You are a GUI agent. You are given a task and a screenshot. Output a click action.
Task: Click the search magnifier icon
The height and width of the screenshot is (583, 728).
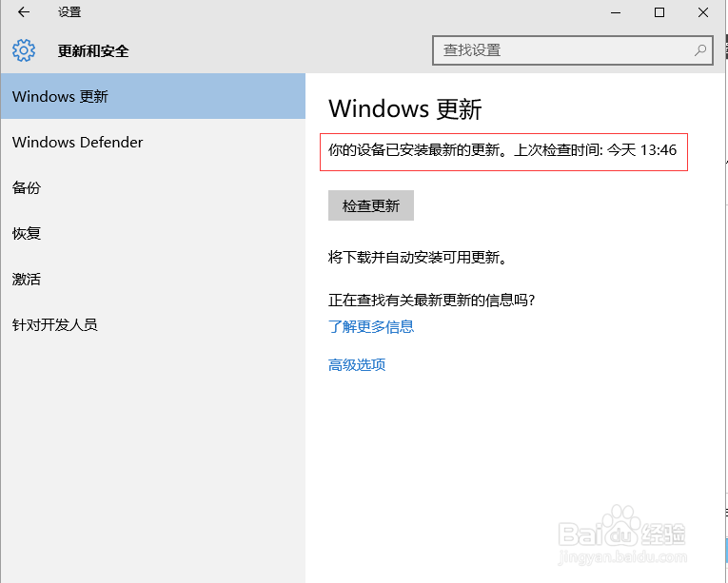[700, 50]
